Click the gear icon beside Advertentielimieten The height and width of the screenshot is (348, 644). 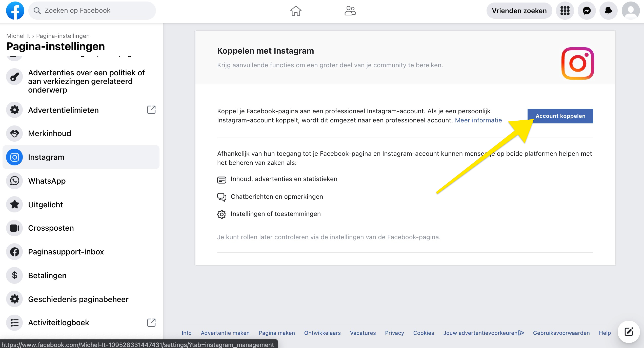point(14,110)
